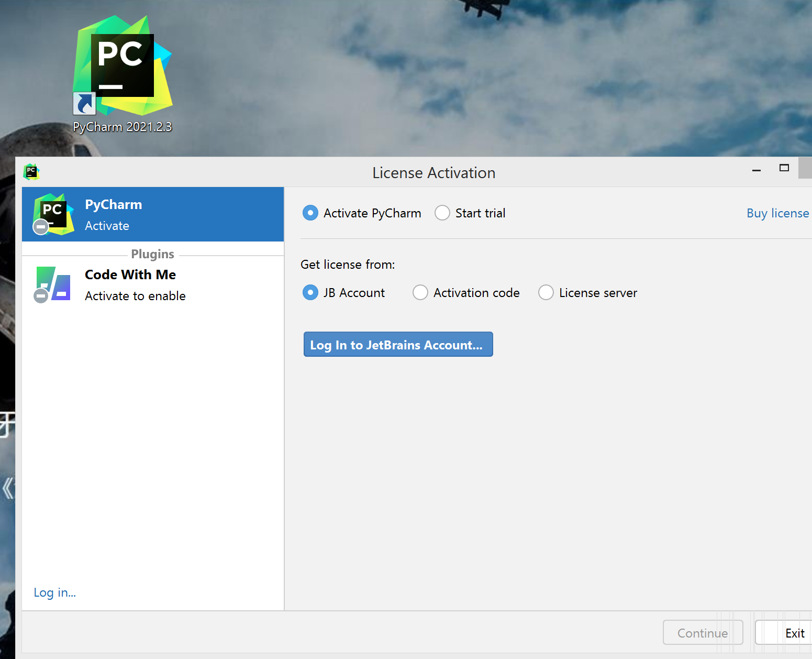Screen dimensions: 812x659
Task: Click the License Activation window title
Action: pyautogui.click(x=434, y=173)
